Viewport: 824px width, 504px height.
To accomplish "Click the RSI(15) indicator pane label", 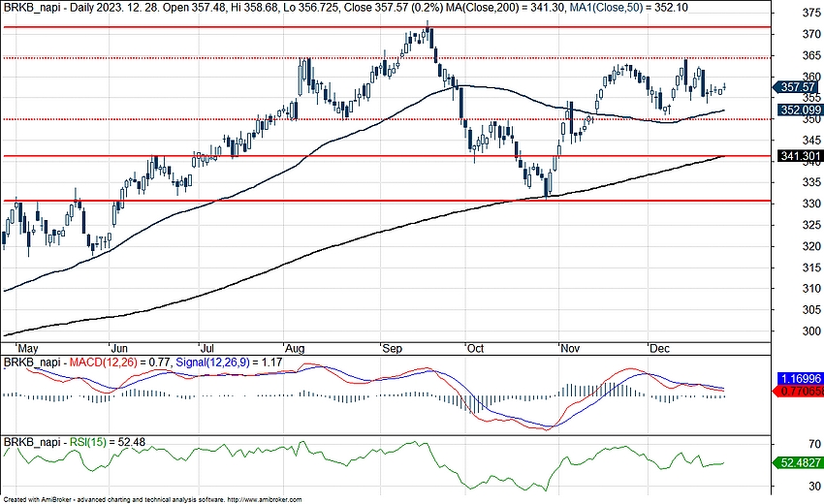I will tap(85, 443).
